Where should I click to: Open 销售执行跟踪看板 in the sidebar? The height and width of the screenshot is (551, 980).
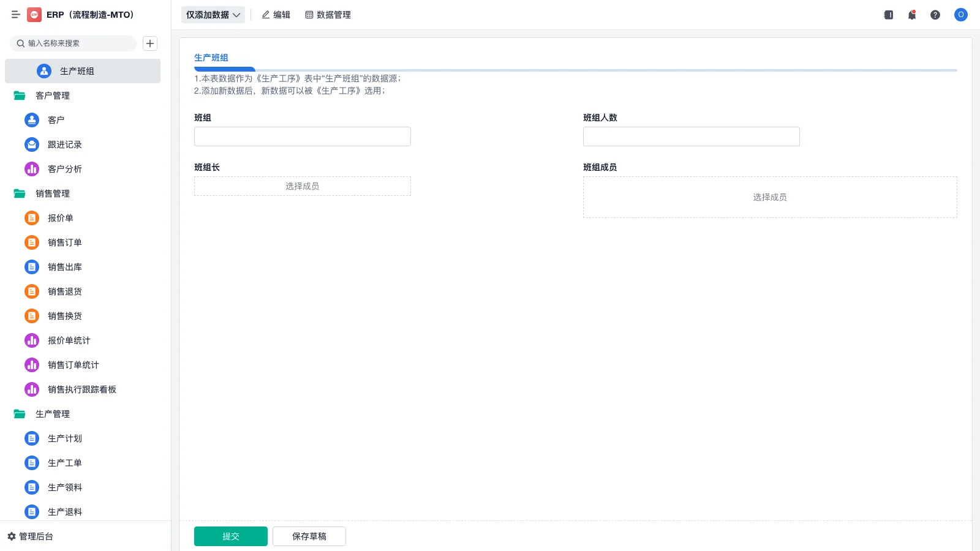click(83, 389)
